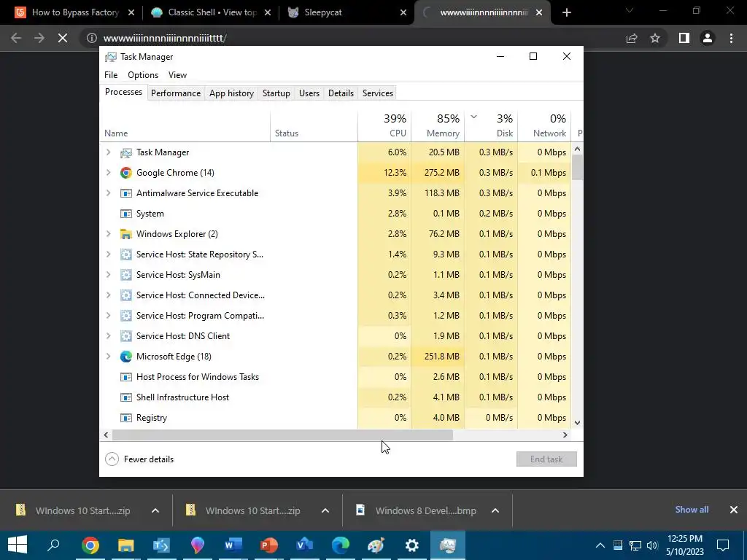747x560 pixels.
Task: Click the Chrome address bar URL
Action: point(165,38)
